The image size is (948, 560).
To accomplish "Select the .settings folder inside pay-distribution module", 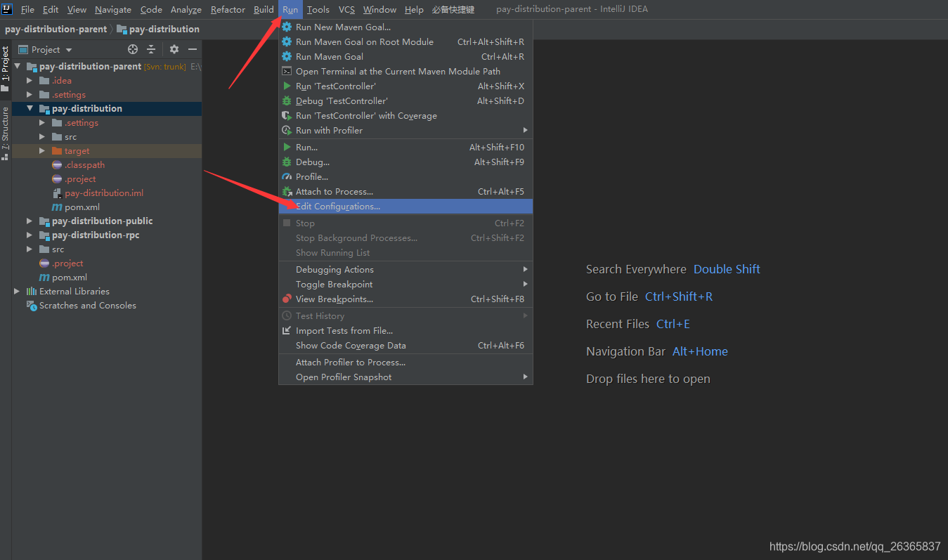I will [82, 122].
